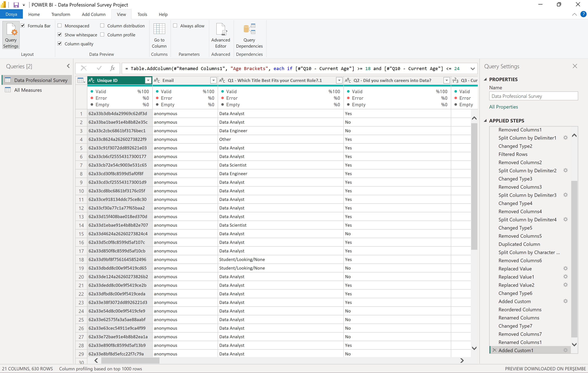Screen dimensions: 588x373
Task: Open the Go to Column dialog
Action: click(159, 36)
